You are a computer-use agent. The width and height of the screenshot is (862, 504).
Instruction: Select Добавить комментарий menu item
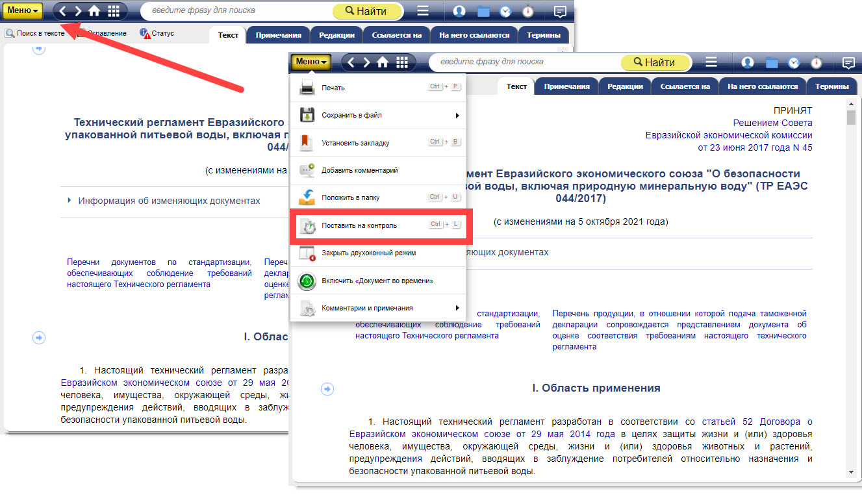coord(378,170)
